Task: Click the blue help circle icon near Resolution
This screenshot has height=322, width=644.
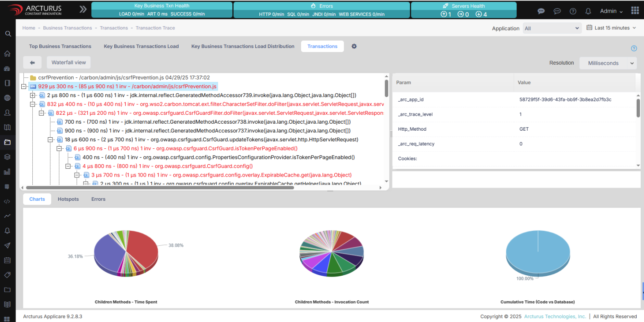Action: (634, 48)
